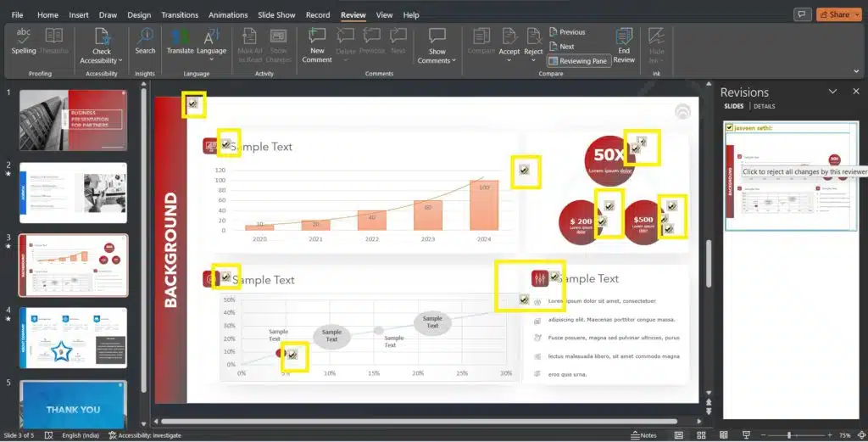Click the Search insights icon
Viewport: 868px width, 442px height.
click(x=145, y=40)
